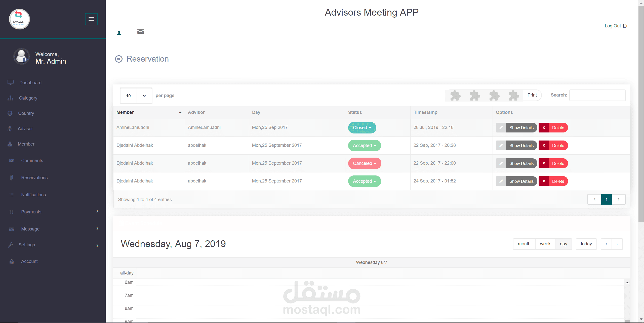Image resolution: width=644 pixels, height=323 pixels.
Task: Switch calendar to week view
Action: pos(545,244)
